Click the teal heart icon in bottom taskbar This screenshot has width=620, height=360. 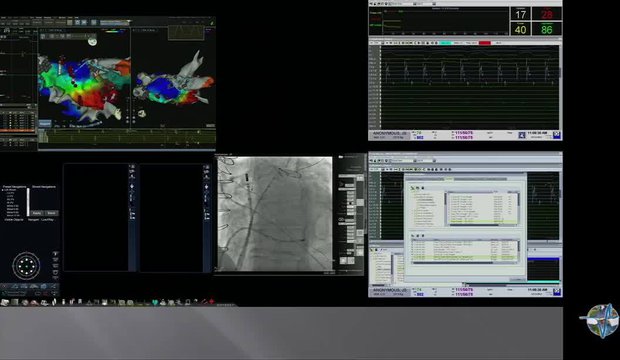point(155,302)
